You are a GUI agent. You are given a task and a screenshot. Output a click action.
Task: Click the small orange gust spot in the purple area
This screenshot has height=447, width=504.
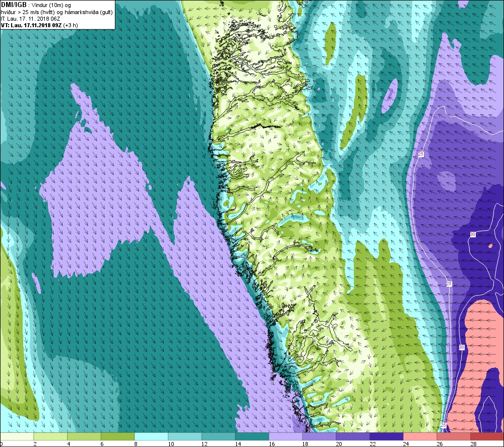[x=490, y=246]
